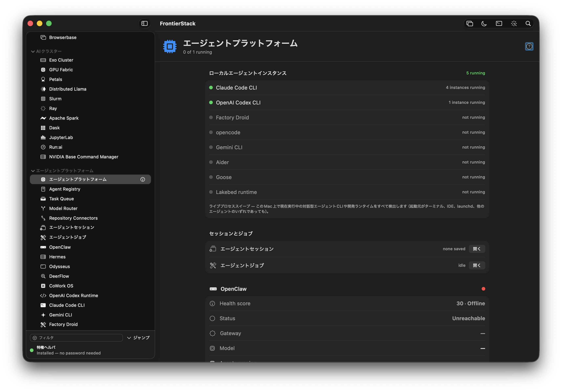Select Claude Code CLI in sidebar
The height and width of the screenshot is (392, 562).
[x=90, y=305]
